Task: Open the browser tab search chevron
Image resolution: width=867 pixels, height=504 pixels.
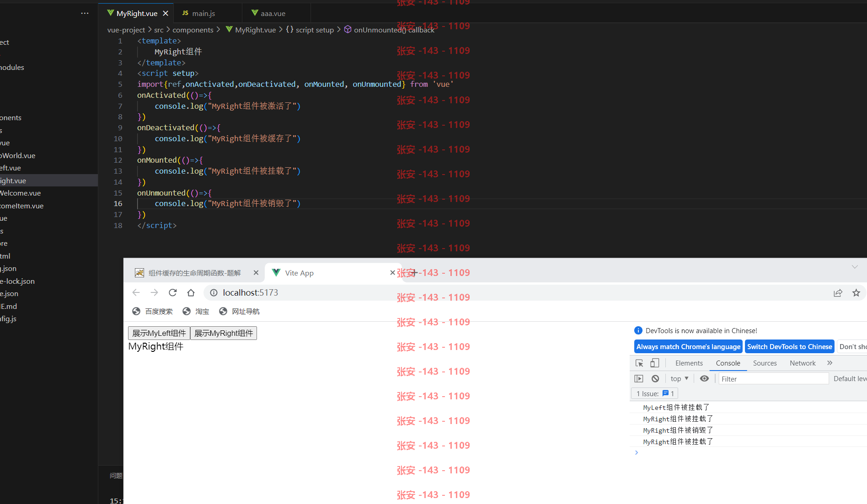Action: (x=855, y=267)
